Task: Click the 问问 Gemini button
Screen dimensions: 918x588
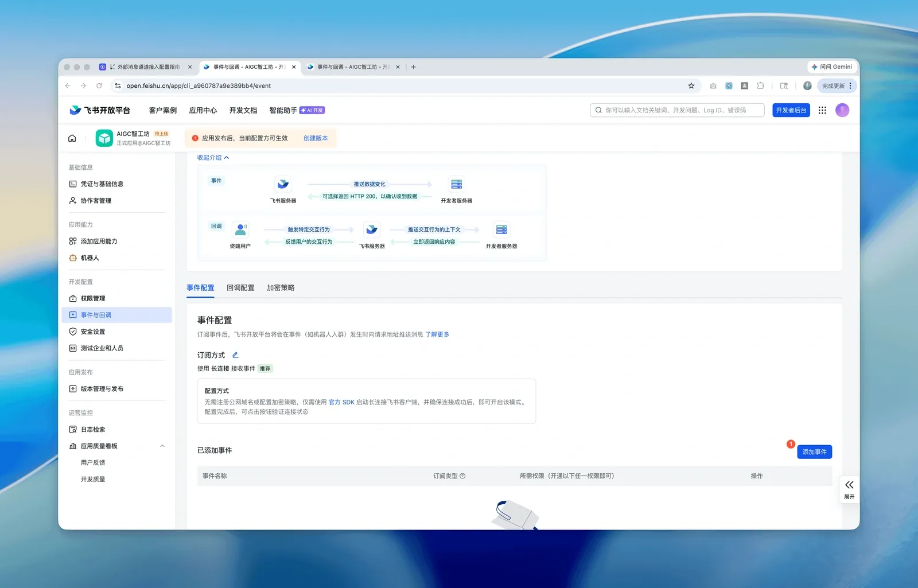Action: (x=831, y=67)
